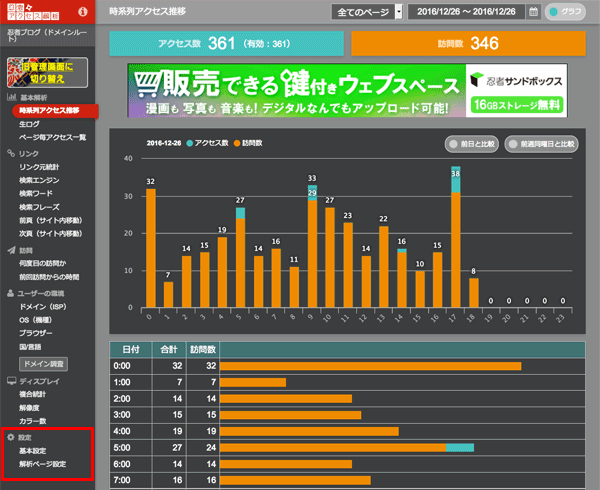The height and width of the screenshot is (490, 600).
Task: Open 基本設定 under settings
Action: coord(33,451)
